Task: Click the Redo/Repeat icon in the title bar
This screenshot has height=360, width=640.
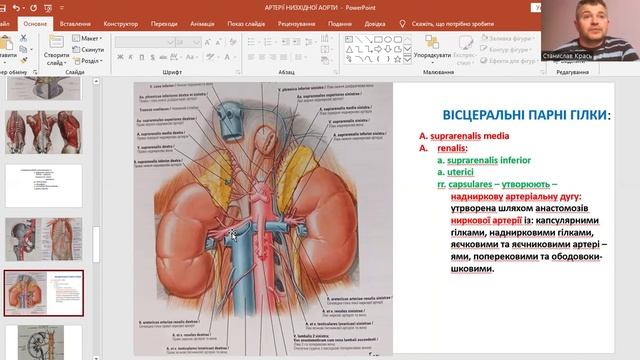Action: coord(33,8)
